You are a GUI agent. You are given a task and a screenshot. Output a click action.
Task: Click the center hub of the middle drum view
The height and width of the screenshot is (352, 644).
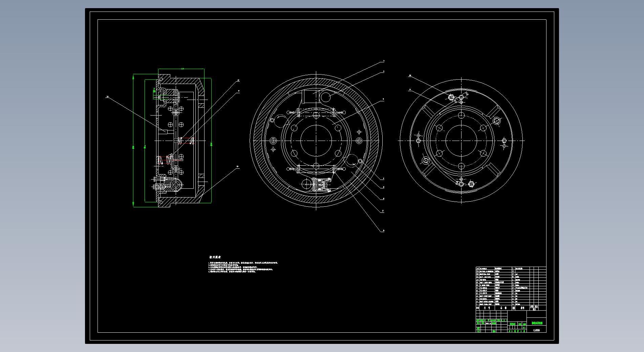pyautogui.click(x=316, y=141)
